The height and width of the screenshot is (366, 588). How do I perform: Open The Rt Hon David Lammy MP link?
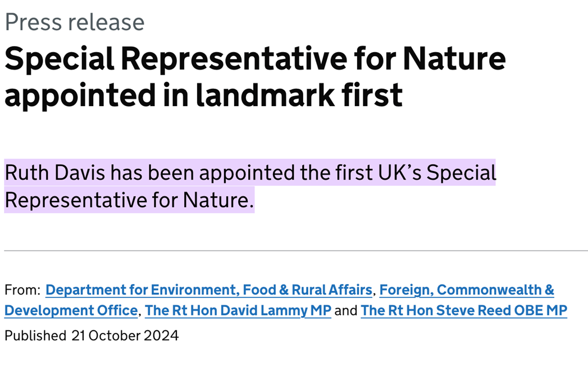coord(238,310)
